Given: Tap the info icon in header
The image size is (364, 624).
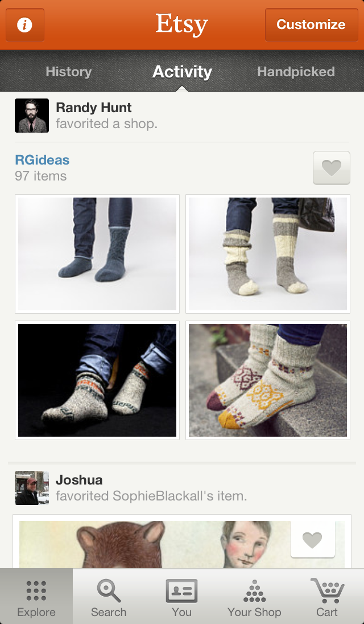Looking at the screenshot, I should point(24,24).
